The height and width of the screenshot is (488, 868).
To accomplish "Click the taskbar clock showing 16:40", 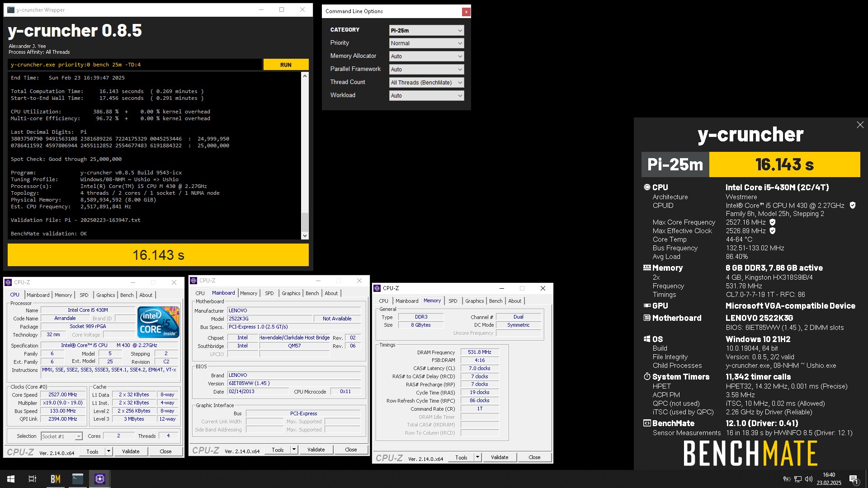I will (x=829, y=479).
